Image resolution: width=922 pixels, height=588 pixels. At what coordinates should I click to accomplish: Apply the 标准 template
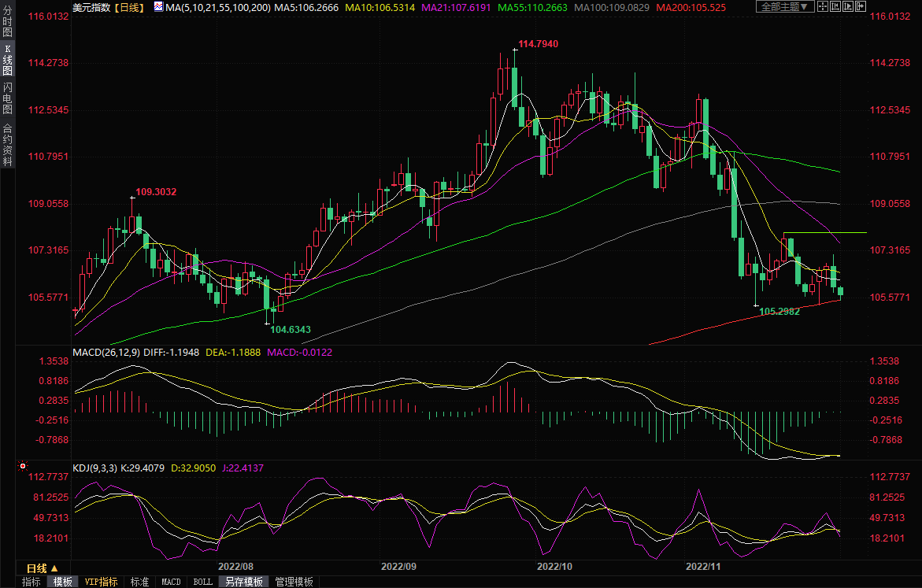pos(139,582)
